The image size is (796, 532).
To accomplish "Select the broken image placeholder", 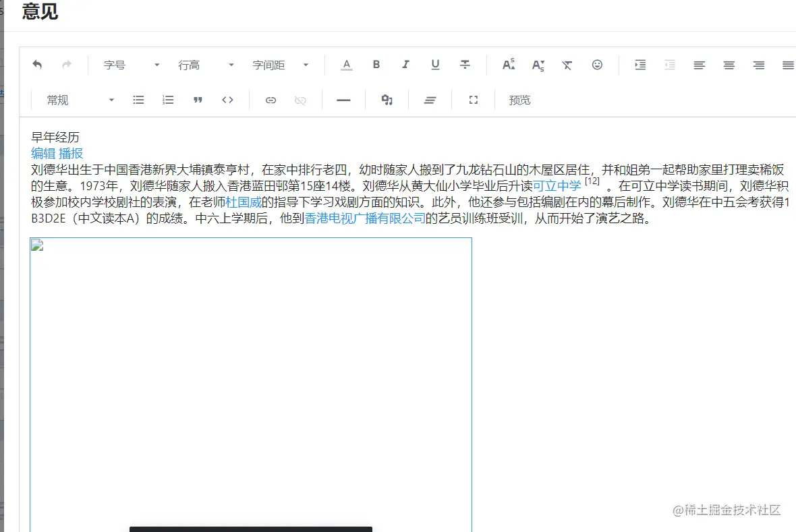I will point(251,385).
